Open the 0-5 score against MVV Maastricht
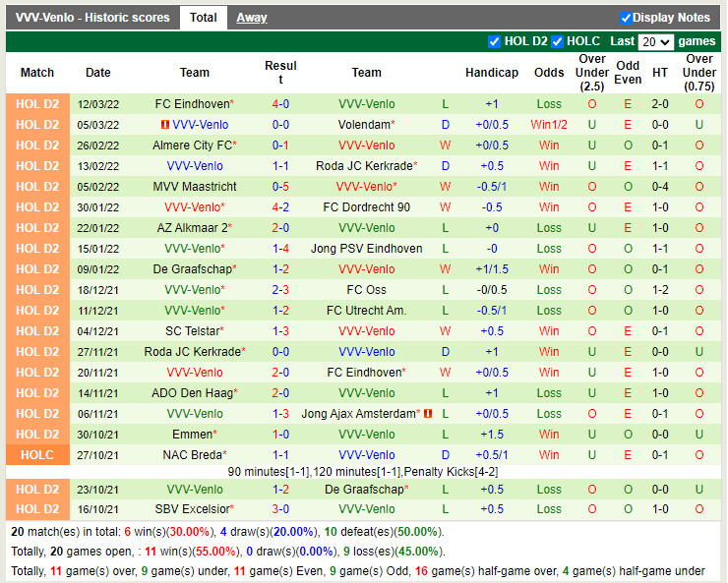 click(280, 187)
